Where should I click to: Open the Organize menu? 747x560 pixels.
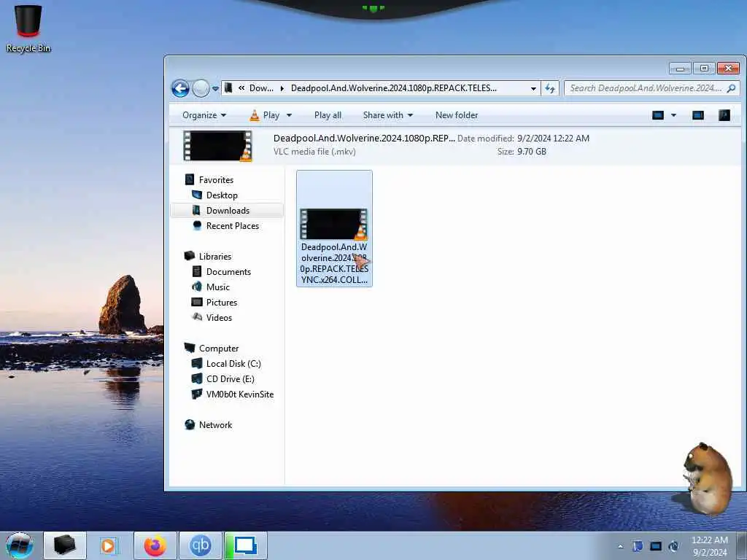[x=204, y=115]
